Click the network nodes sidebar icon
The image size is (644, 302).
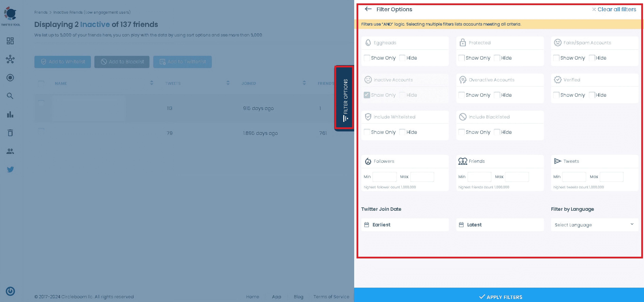click(x=10, y=59)
